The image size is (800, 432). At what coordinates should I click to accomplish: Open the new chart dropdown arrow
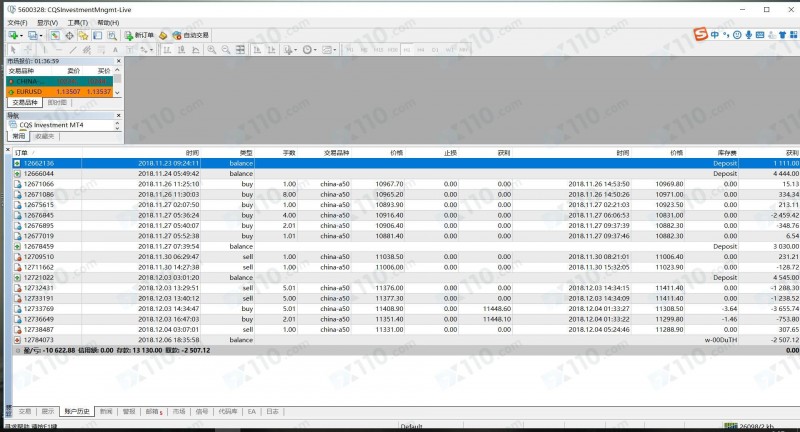(x=22, y=35)
